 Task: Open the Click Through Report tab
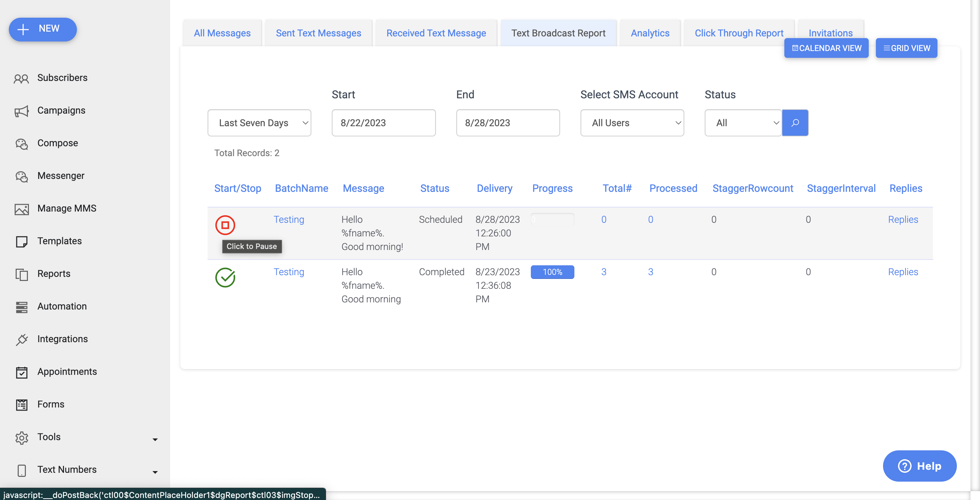tap(739, 33)
